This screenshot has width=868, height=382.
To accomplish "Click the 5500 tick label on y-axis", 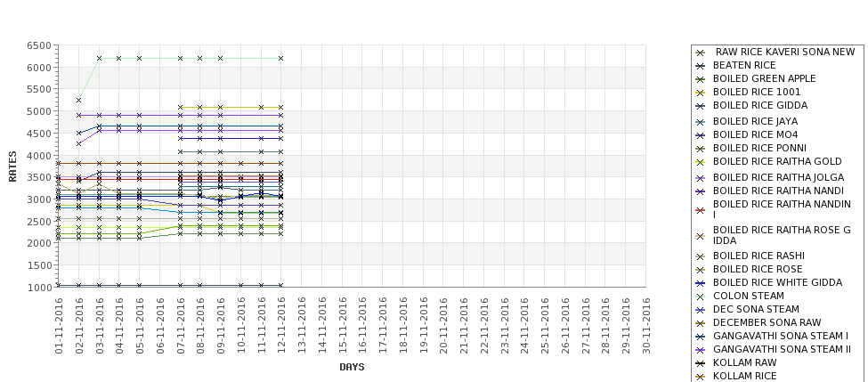I will pos(39,90).
